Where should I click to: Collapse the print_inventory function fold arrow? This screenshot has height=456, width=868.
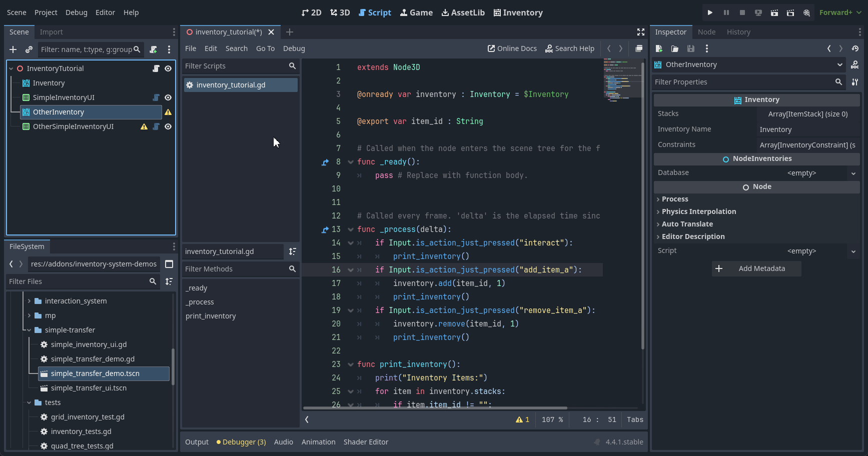350,364
